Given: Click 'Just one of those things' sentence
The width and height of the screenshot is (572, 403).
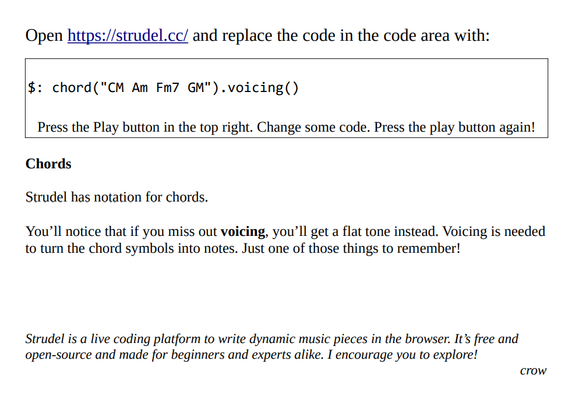Looking at the screenshot, I should [x=351, y=248].
